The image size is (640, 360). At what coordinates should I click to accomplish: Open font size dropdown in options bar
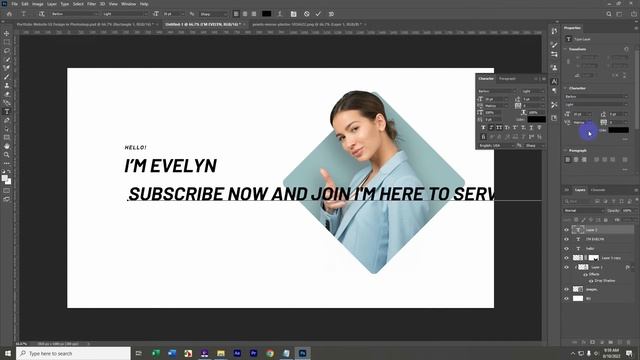pyautogui.click(x=173, y=14)
